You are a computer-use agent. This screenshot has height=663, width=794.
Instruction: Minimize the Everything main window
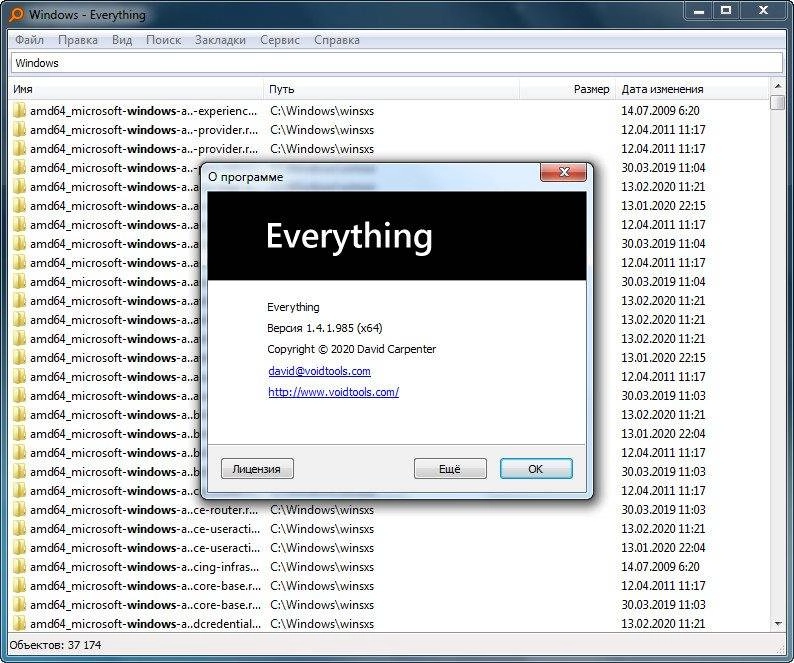[699, 11]
